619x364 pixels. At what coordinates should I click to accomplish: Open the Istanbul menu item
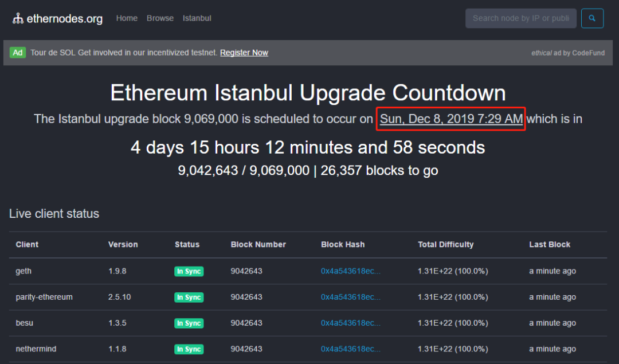coord(197,18)
